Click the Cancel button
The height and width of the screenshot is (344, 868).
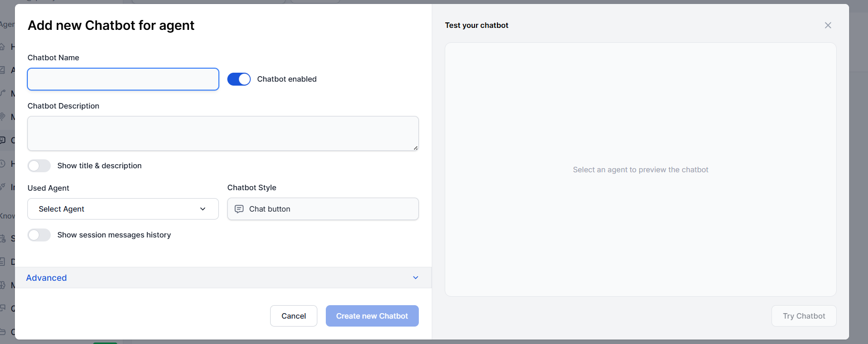click(x=293, y=316)
